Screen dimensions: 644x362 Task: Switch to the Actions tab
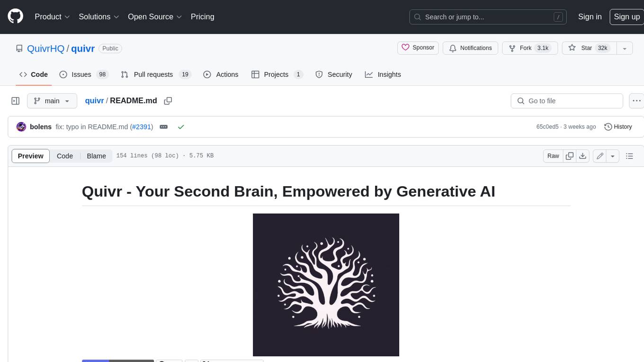(221, 74)
